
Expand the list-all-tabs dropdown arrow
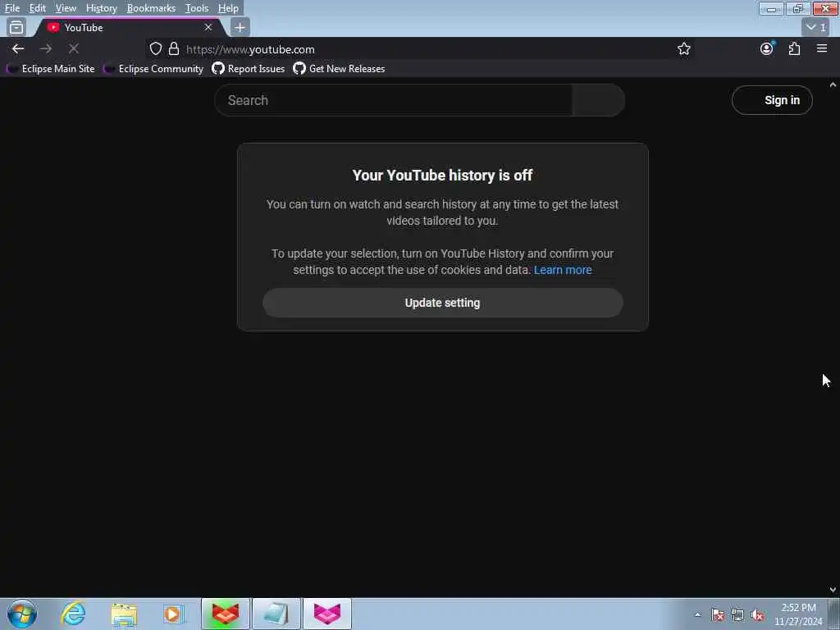click(x=816, y=27)
